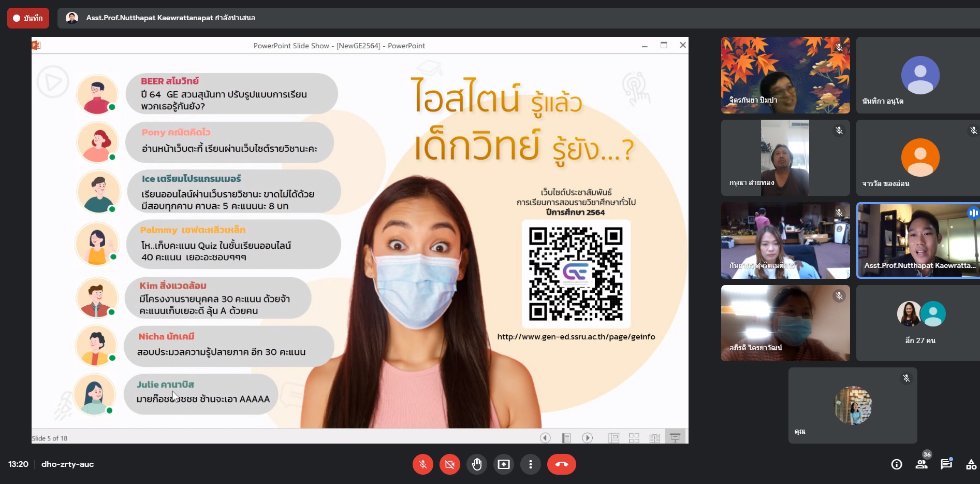980x484 pixels.
Task: Open the slide notes icon between arrows
Action: [x=566, y=438]
